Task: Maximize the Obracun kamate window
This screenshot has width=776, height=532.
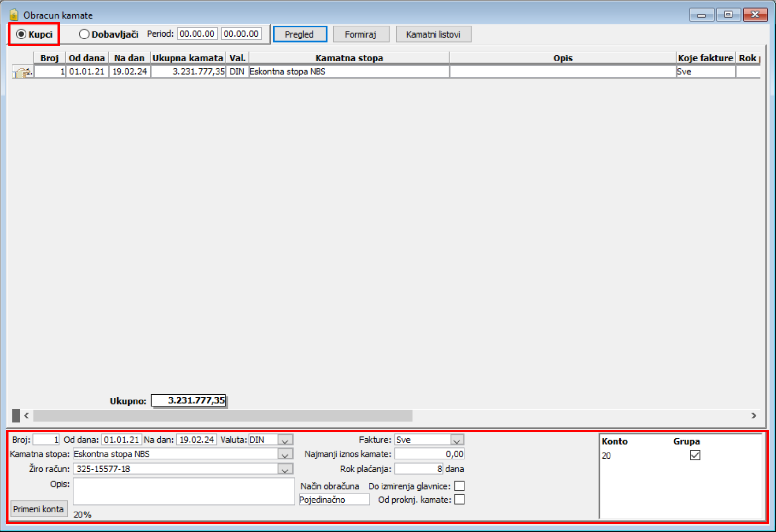Action: (x=728, y=15)
